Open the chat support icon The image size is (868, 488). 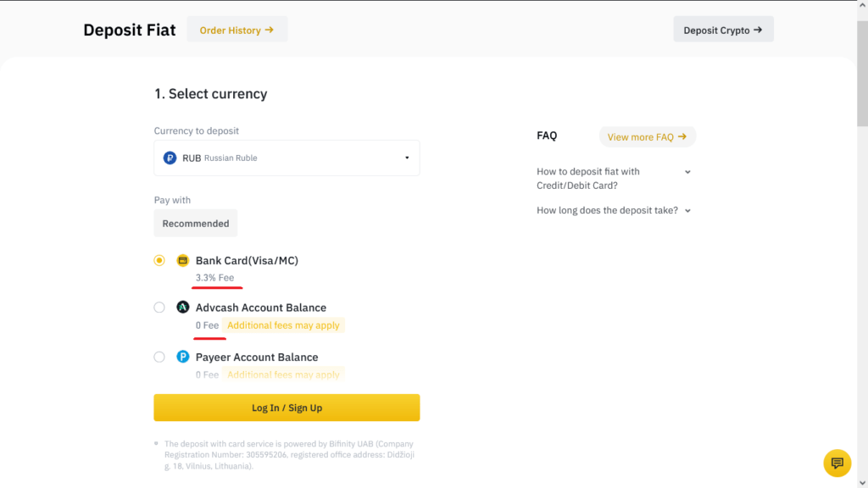837,463
